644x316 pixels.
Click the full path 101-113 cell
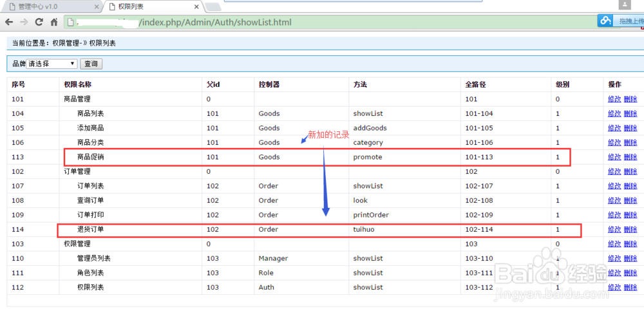(x=479, y=157)
